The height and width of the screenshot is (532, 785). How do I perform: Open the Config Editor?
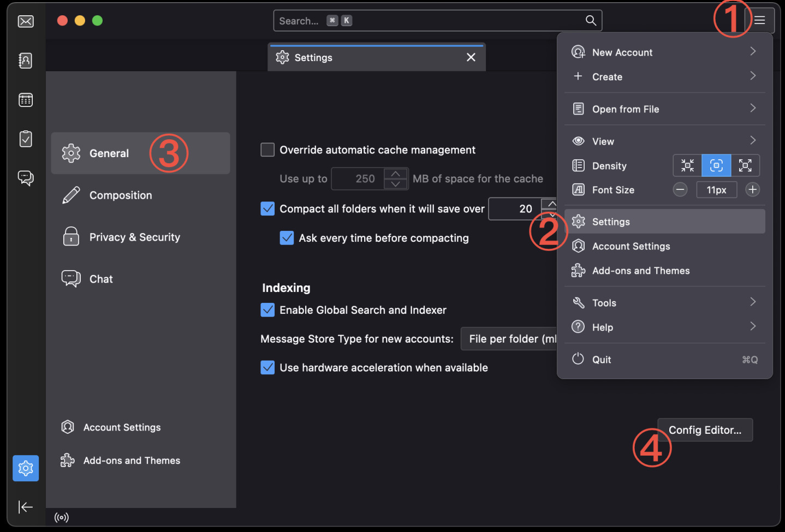705,430
